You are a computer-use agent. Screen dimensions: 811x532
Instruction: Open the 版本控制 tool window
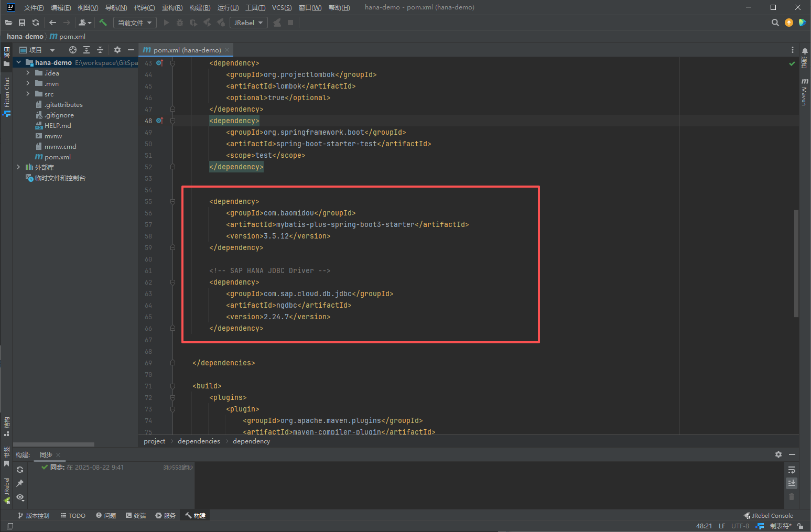pos(34,516)
